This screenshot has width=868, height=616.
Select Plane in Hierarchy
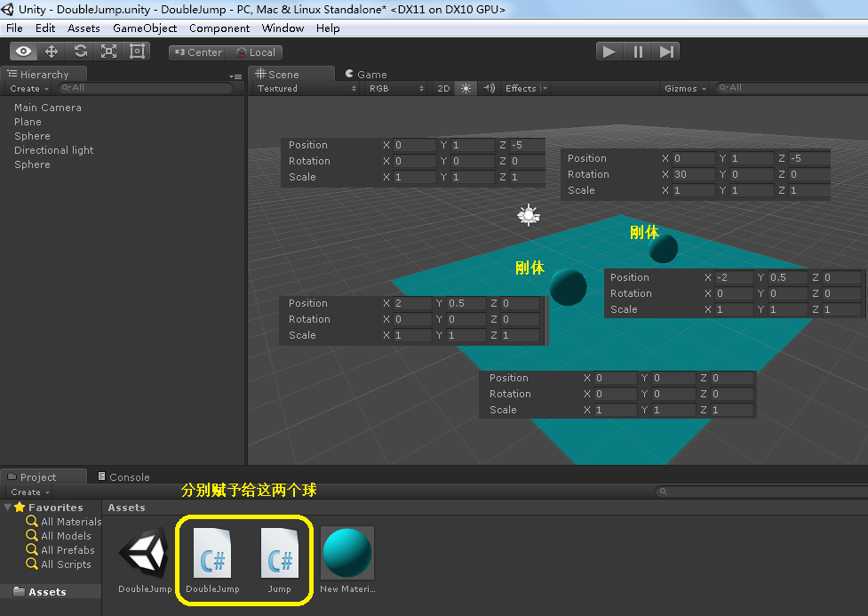[28, 122]
